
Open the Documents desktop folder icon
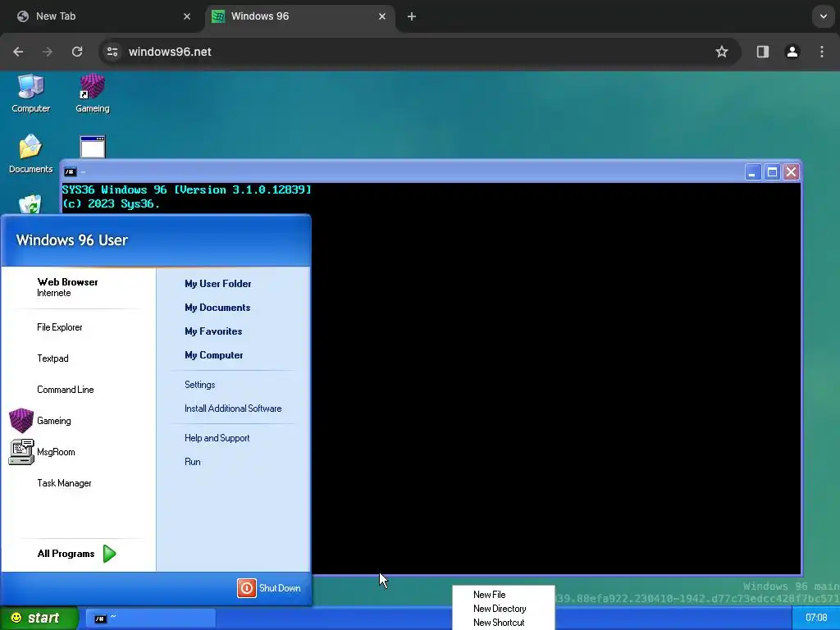[30, 153]
